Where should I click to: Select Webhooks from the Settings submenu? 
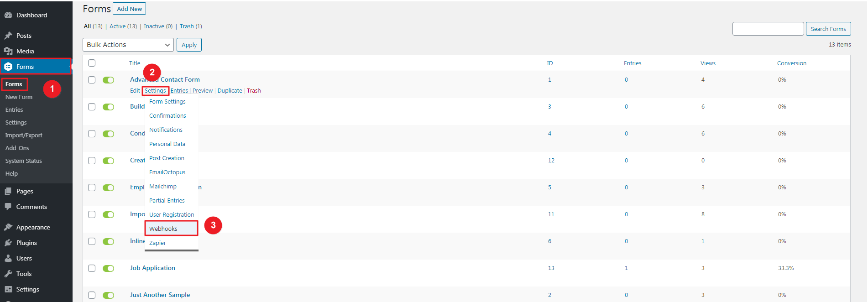(163, 229)
